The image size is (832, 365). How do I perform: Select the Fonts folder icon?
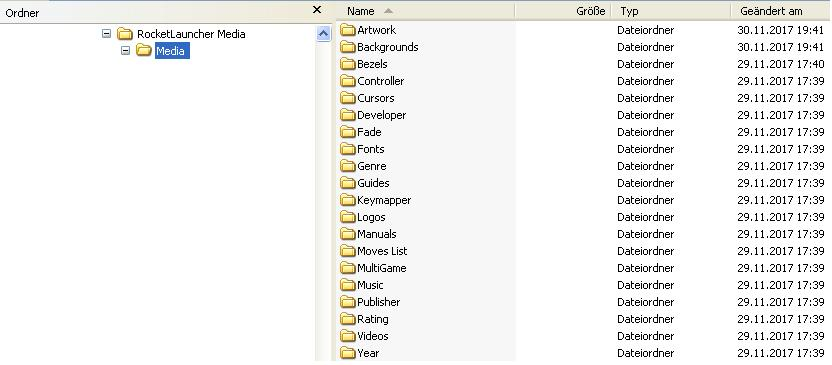[348, 149]
